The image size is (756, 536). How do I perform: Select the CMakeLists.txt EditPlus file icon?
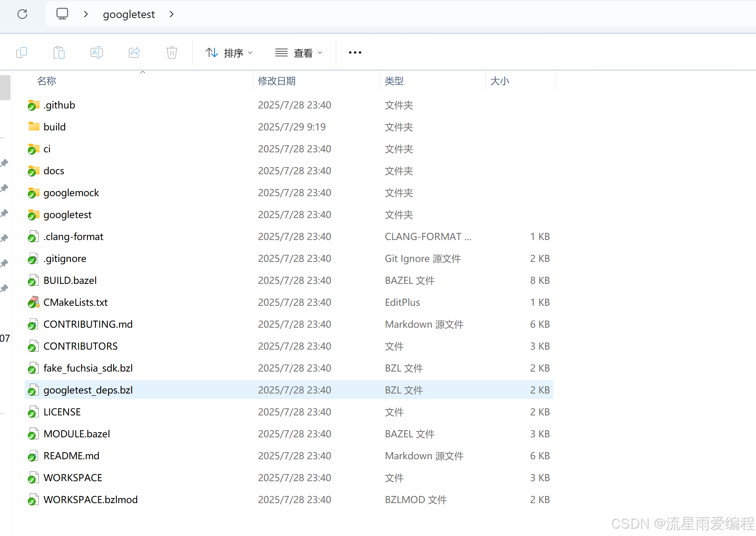pos(34,302)
